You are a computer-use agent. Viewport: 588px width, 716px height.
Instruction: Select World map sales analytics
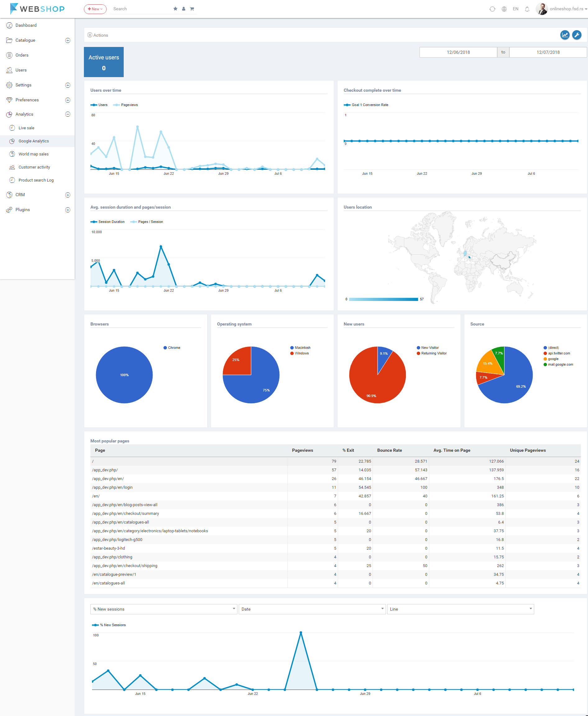coord(34,154)
